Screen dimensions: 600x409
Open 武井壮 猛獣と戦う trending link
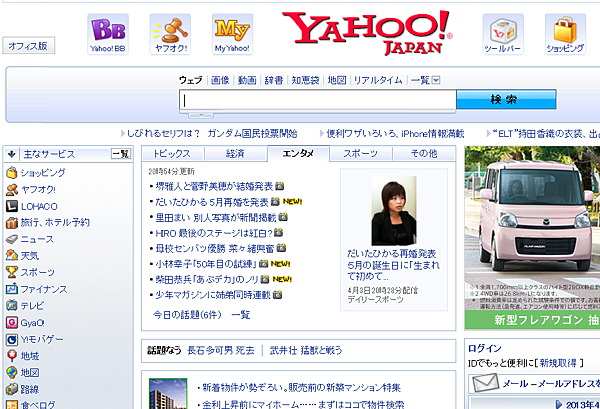[x=306, y=350]
